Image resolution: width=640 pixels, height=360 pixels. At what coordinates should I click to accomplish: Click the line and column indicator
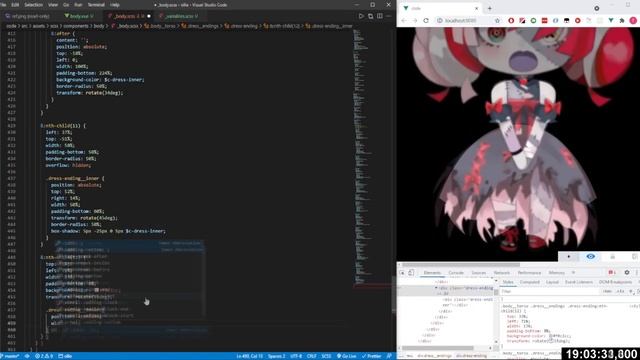249,356
